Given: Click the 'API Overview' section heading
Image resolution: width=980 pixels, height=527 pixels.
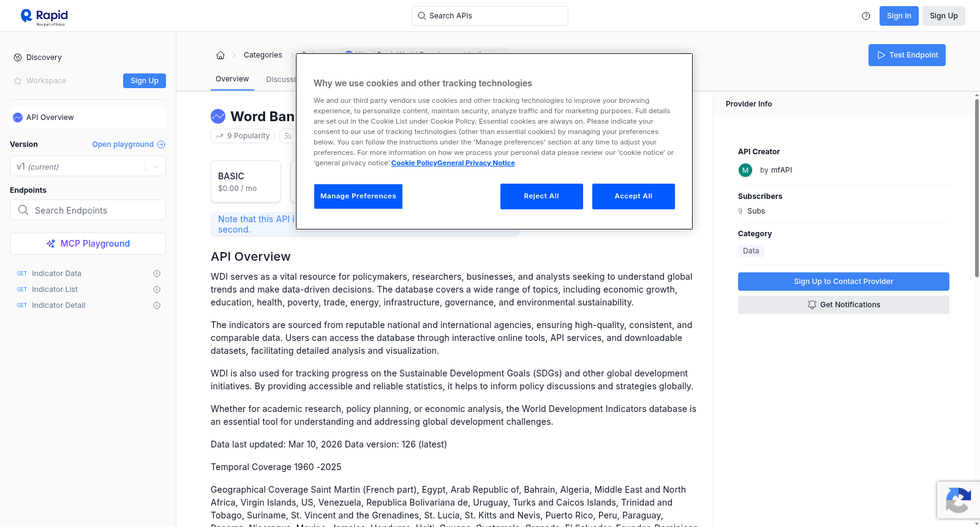Looking at the screenshot, I should coord(251,256).
